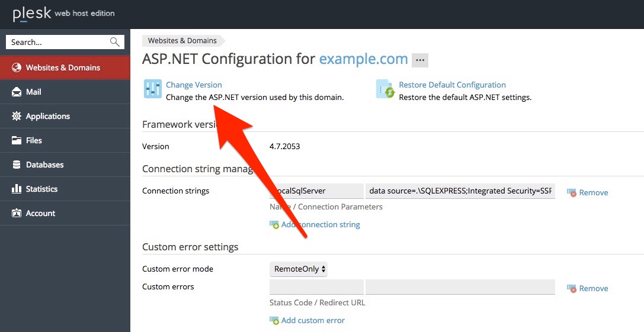
Task: Click the Statistics bar chart icon
Action: point(17,189)
